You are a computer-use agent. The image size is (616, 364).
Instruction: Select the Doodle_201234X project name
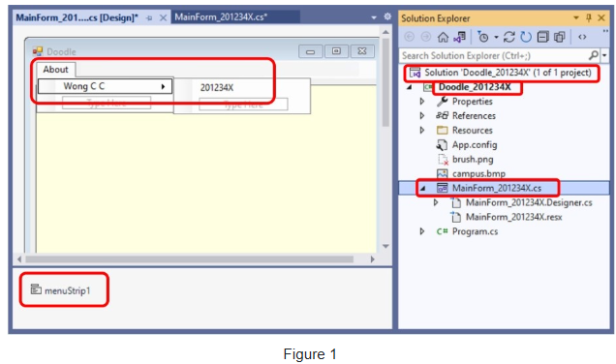click(475, 87)
